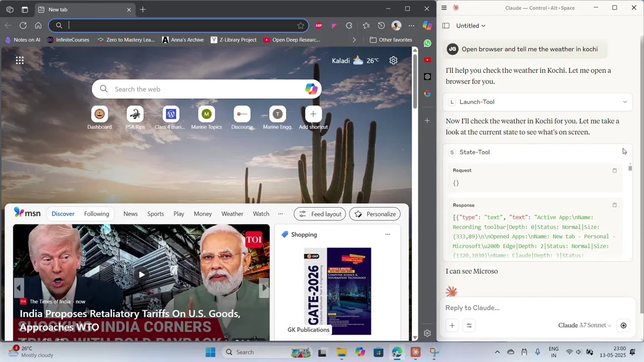Open the Marine Topics shortcut
This screenshot has width=644, height=362.
[x=206, y=118]
